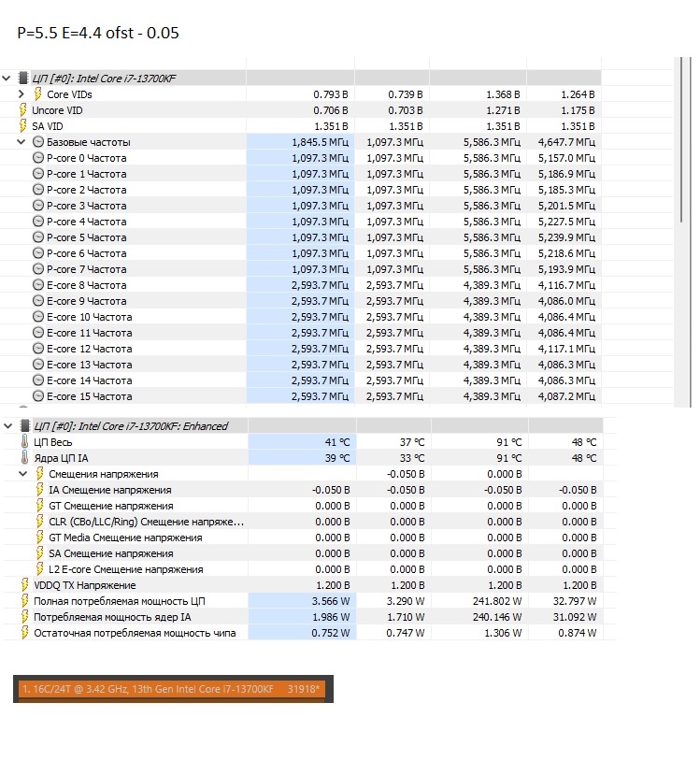Select the E-core 14 Частота row

coord(300,380)
